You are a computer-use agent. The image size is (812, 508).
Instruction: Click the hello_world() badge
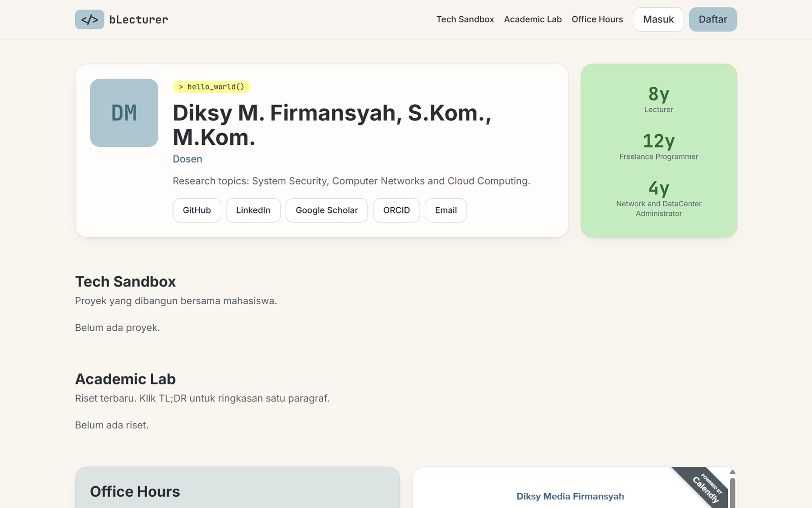click(212, 87)
